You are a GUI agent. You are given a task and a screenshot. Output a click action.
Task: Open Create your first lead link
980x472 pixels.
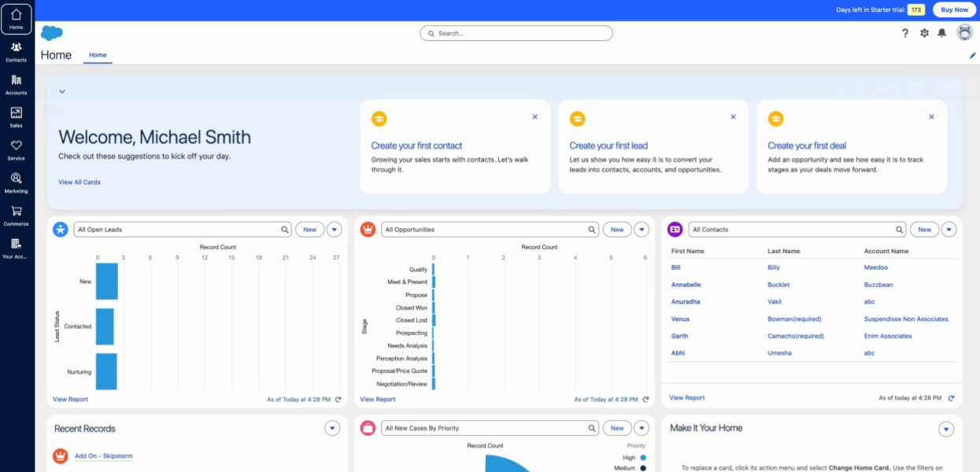point(608,146)
